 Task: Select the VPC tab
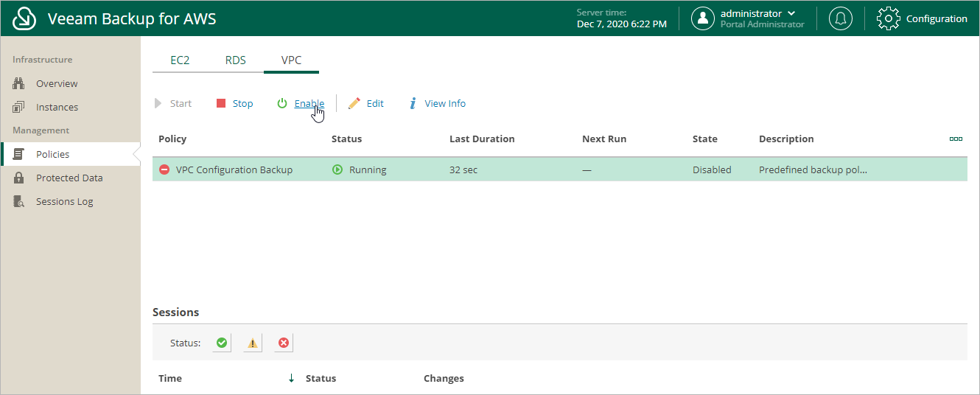pyautogui.click(x=292, y=60)
